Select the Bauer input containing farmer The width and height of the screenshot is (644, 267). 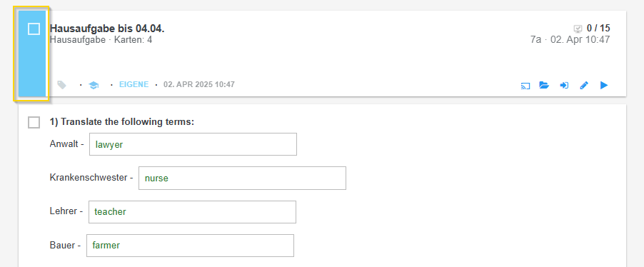pos(190,246)
